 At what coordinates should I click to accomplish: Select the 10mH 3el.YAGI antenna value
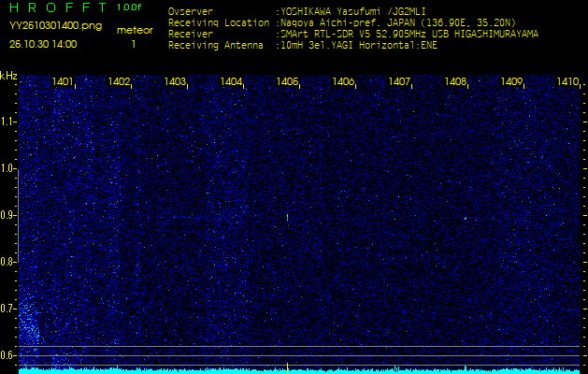point(358,46)
